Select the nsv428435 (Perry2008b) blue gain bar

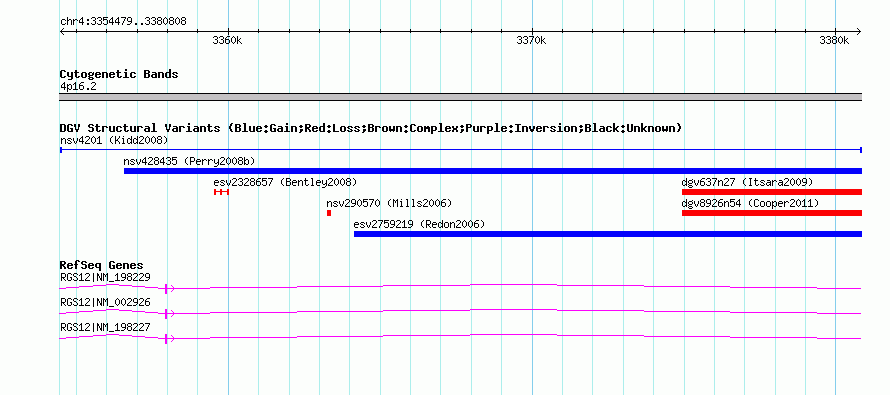pos(493,171)
